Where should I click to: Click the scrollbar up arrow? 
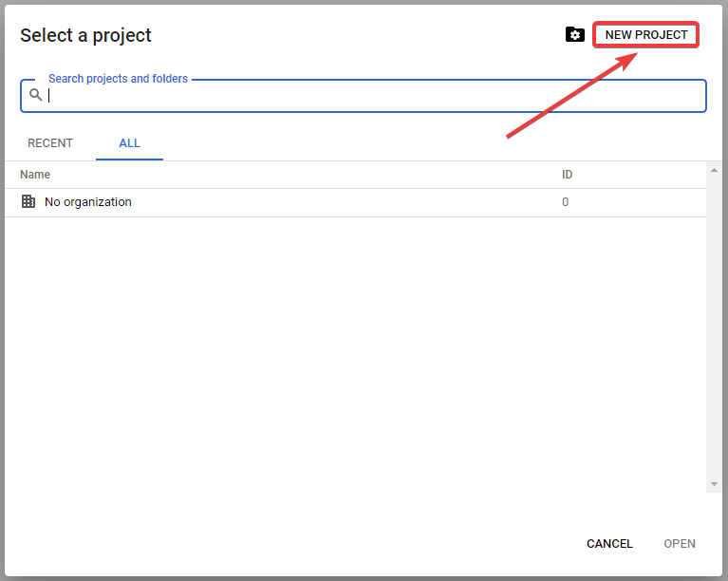click(x=714, y=171)
